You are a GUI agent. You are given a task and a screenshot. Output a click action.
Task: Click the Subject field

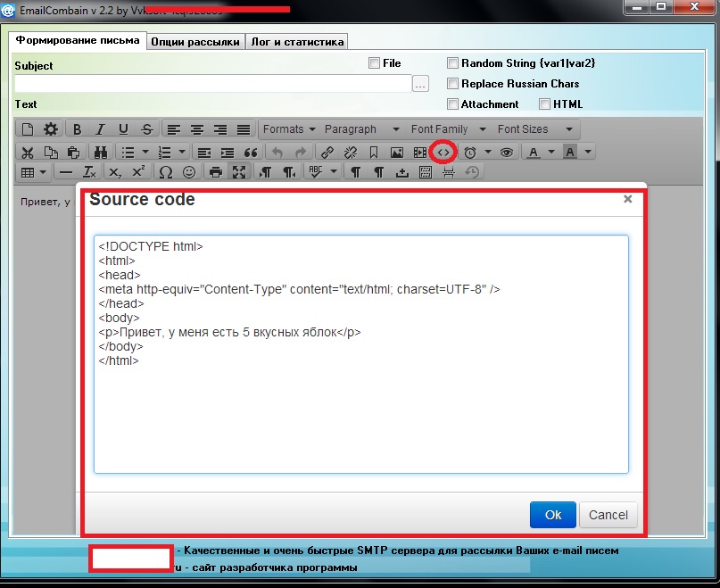point(213,84)
